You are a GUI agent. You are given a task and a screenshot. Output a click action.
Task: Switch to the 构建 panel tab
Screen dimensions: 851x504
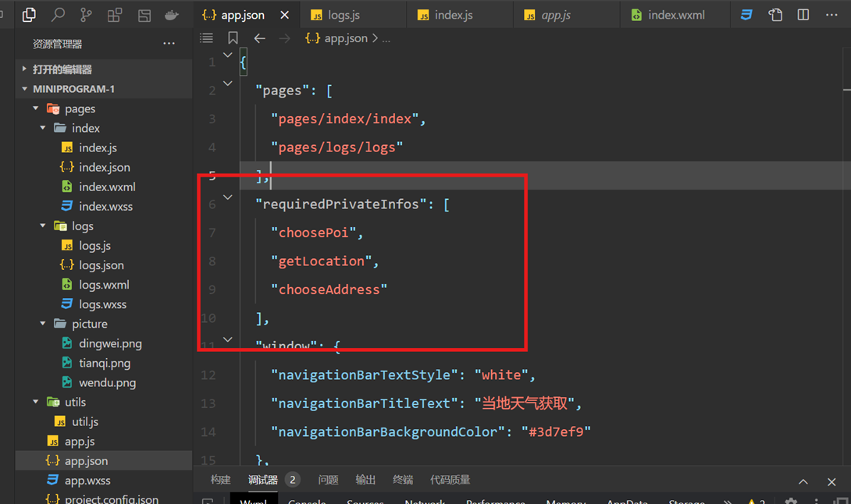click(x=220, y=480)
